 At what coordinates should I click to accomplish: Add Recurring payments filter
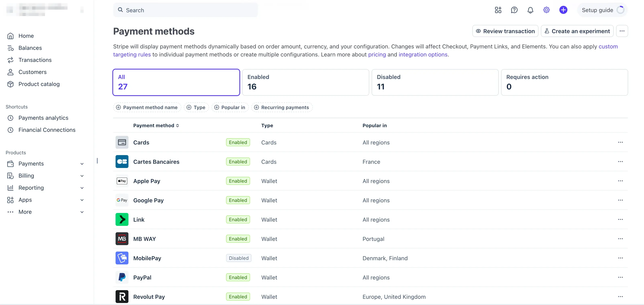[282, 107]
